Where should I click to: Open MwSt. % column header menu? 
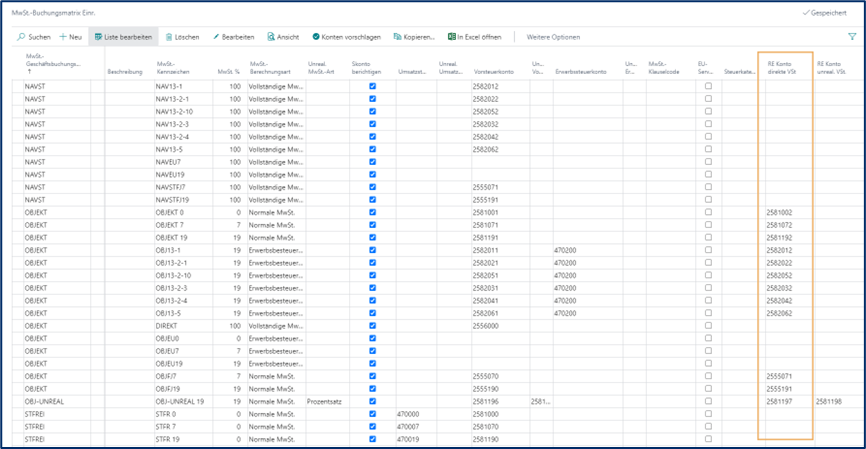click(228, 72)
